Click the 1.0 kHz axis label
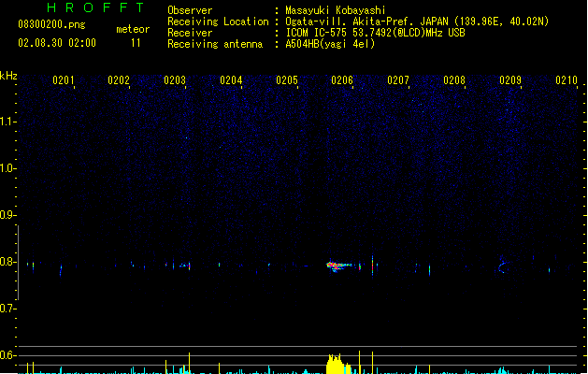The width and height of the screenshot is (588, 374). click(x=7, y=168)
